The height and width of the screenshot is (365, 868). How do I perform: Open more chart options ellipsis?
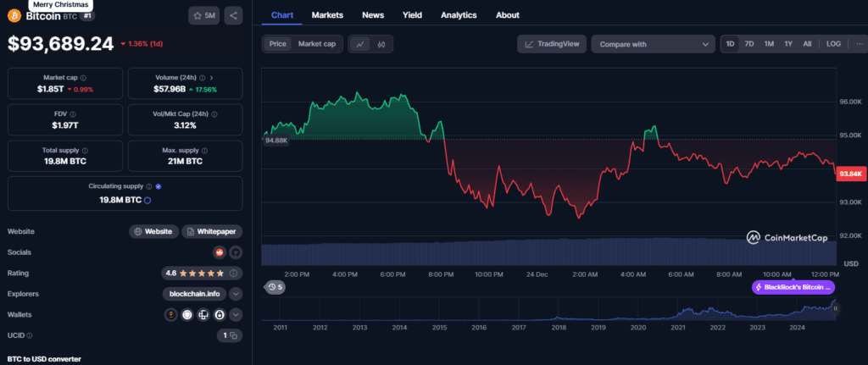click(860, 44)
